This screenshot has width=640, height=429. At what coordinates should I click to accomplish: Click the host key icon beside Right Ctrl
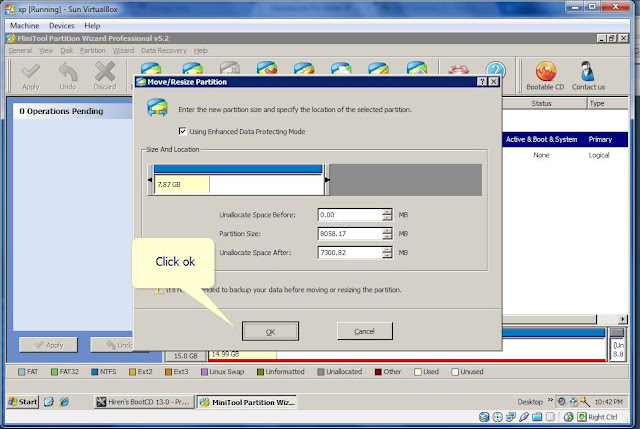coord(582,417)
